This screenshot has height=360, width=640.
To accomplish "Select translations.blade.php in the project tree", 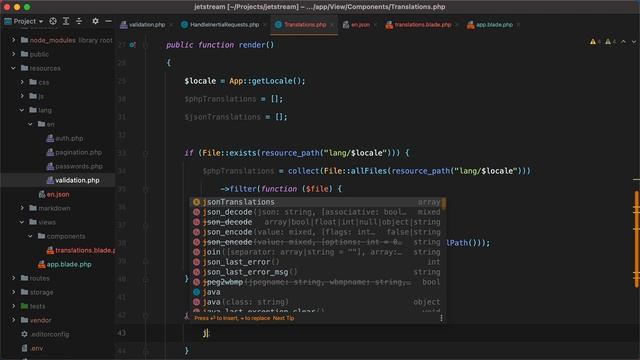I will pyautogui.click(x=80, y=250).
